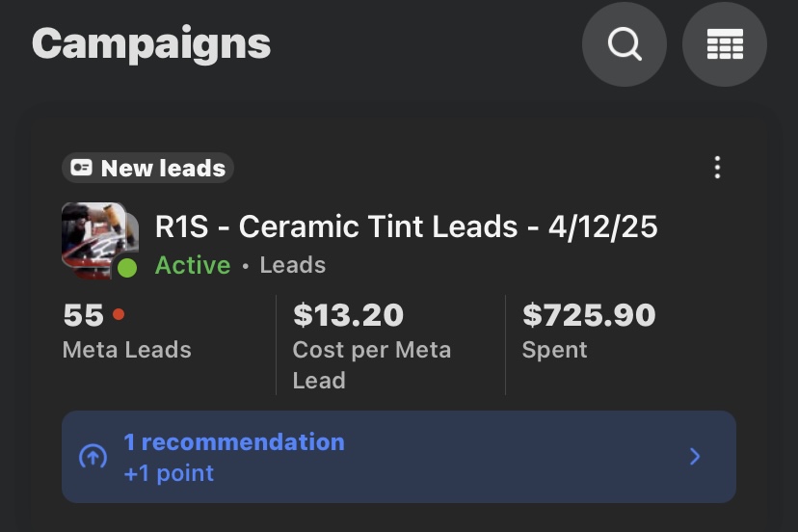The width and height of the screenshot is (798, 532).
Task: Click the red dot beside 55
Action: click(x=119, y=313)
